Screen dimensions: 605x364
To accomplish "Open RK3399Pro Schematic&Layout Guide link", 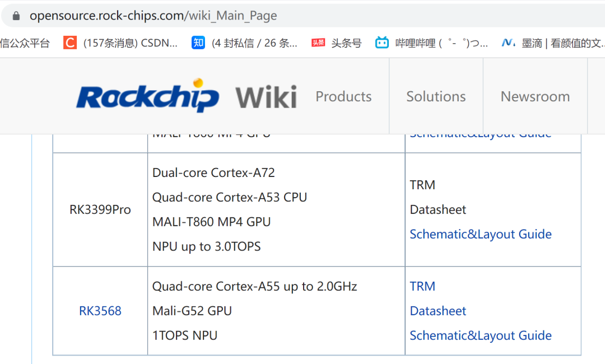I will click(481, 234).
